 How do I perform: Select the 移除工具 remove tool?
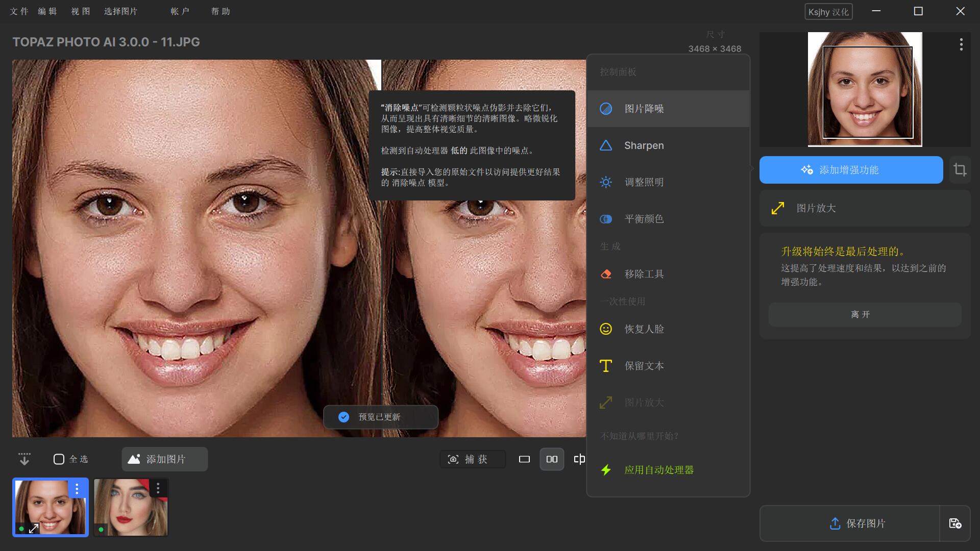pyautogui.click(x=644, y=274)
